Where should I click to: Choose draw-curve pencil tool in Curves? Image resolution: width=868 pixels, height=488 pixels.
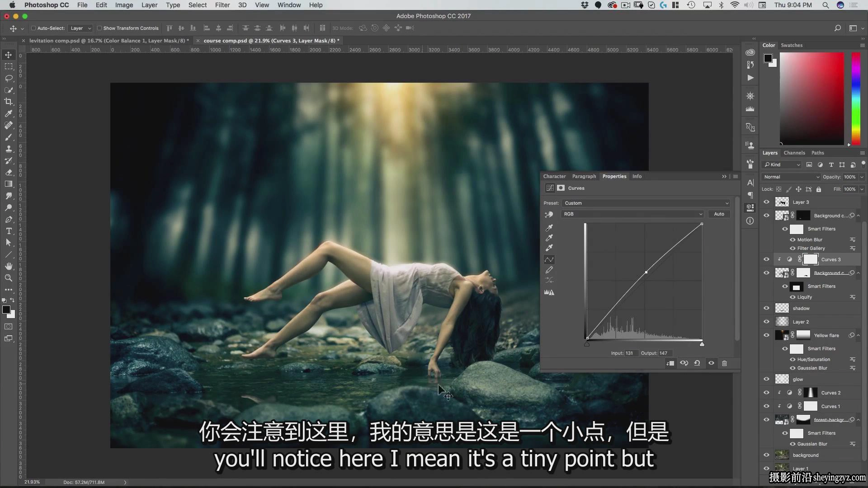pos(549,270)
